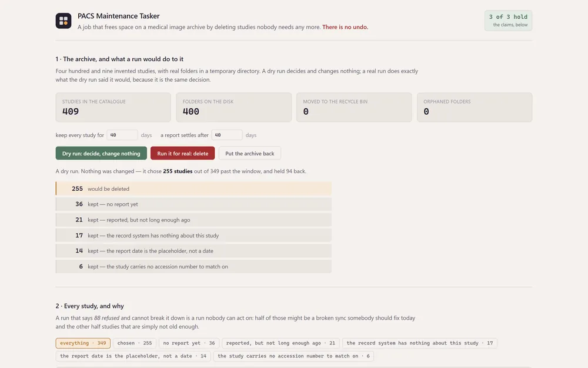588x368 pixels.
Task: Click the '17 kept — record system has nothing' row
Action: 193,236
